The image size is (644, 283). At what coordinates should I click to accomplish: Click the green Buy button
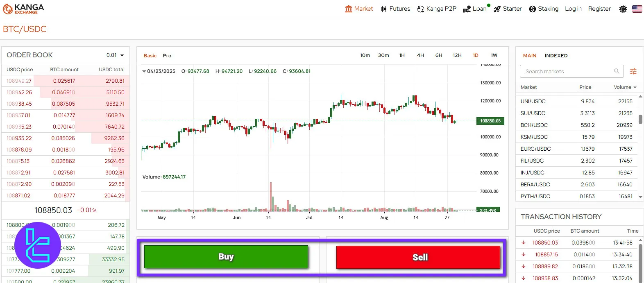coord(226,257)
